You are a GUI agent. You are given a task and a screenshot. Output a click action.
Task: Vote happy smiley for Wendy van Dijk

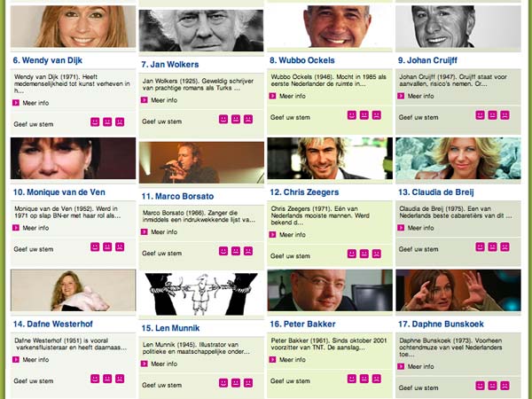[95, 121]
